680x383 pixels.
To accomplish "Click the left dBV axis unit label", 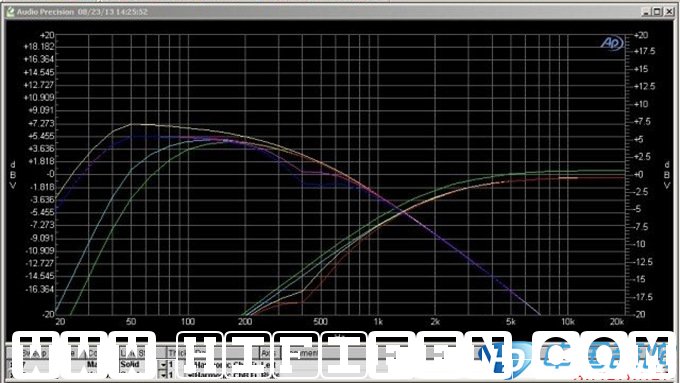I will coord(13,175).
